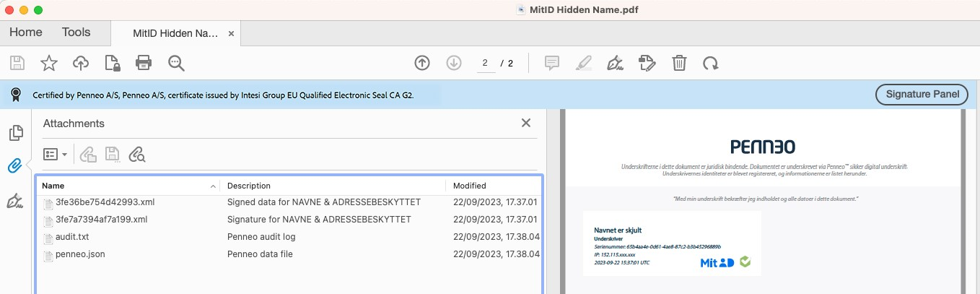Switch to the Tools tab
The width and height of the screenshot is (980, 294).
[76, 32]
